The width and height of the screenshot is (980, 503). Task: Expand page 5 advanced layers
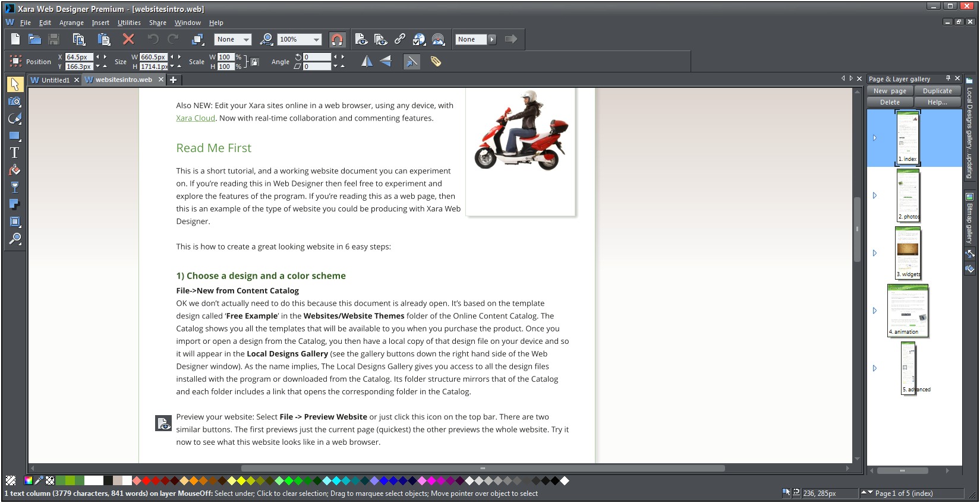pos(875,368)
